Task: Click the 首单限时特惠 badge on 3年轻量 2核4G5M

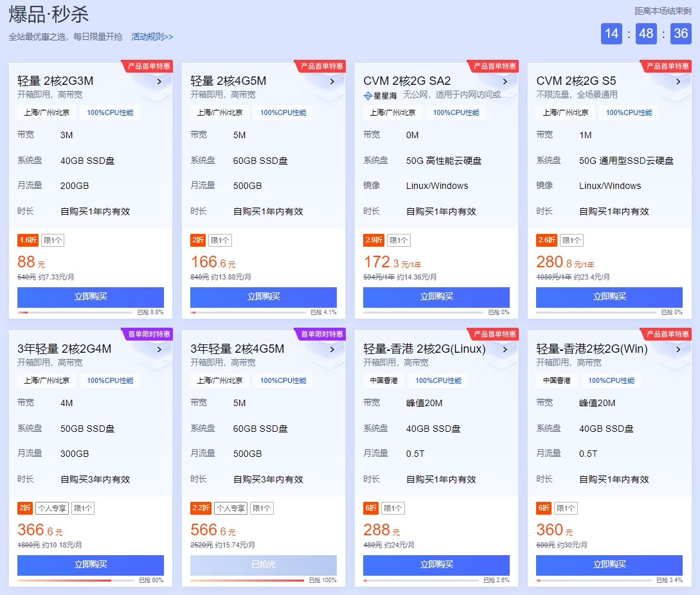Action: pyautogui.click(x=321, y=334)
